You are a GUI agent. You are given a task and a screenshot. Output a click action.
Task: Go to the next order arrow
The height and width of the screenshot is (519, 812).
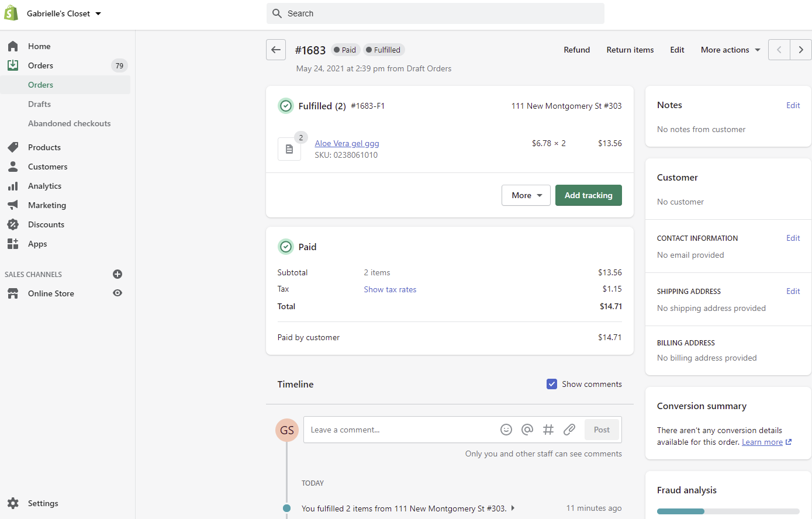(x=801, y=50)
